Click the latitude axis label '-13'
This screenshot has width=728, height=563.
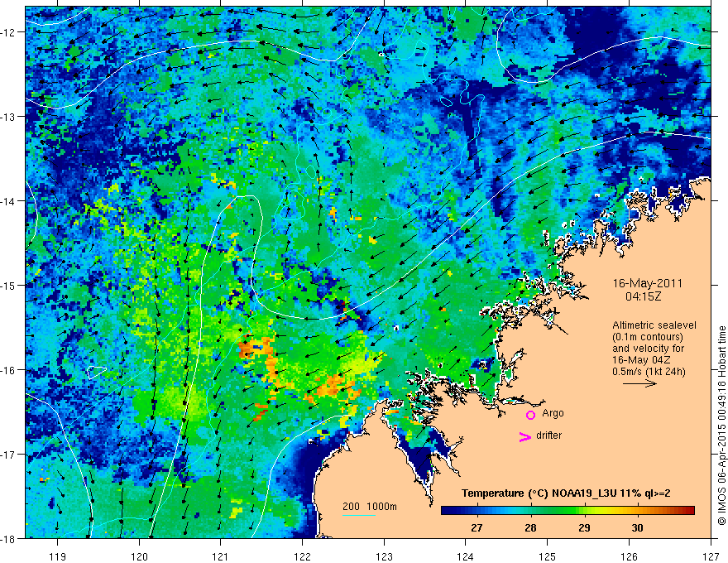pyautogui.click(x=9, y=117)
